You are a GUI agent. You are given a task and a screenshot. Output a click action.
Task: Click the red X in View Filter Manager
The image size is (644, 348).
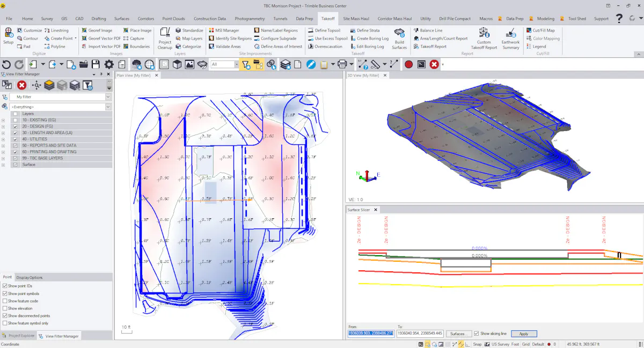tap(21, 85)
